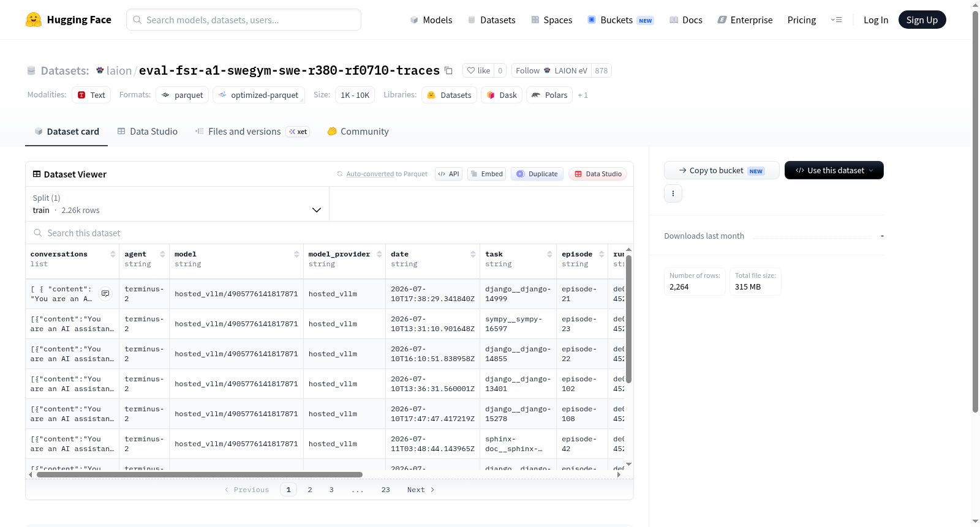Copy the dataset name with copy icon
The width and height of the screenshot is (980, 527).
[448, 70]
